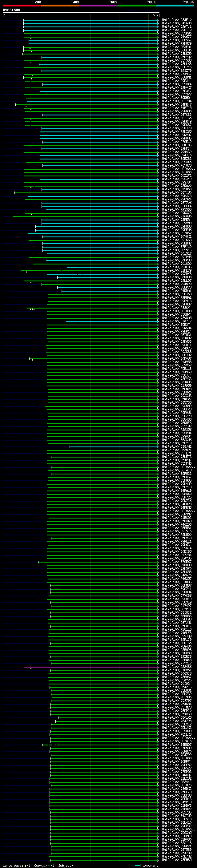Click the 'Large gaps' legend text
Viewport: 197px width, 868px height.
14,865
